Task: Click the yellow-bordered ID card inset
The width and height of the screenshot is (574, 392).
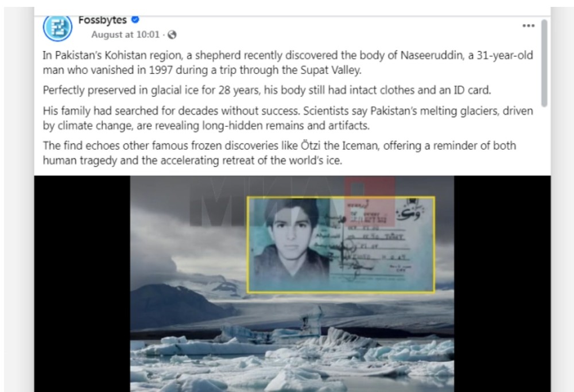Action: coord(341,244)
